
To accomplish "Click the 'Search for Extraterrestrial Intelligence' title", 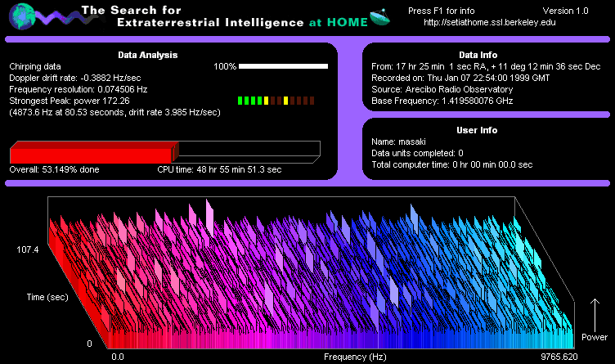I will pos(224,16).
